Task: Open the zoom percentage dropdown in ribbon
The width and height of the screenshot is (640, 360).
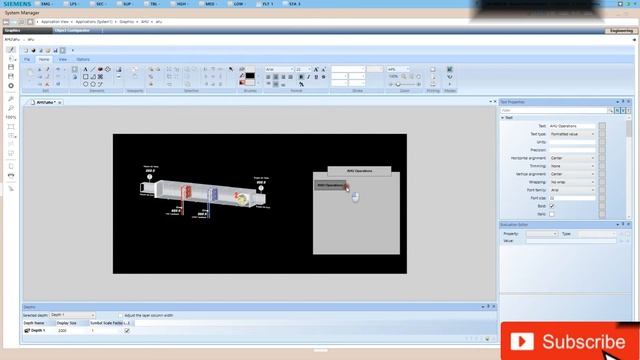Action: 398,69
